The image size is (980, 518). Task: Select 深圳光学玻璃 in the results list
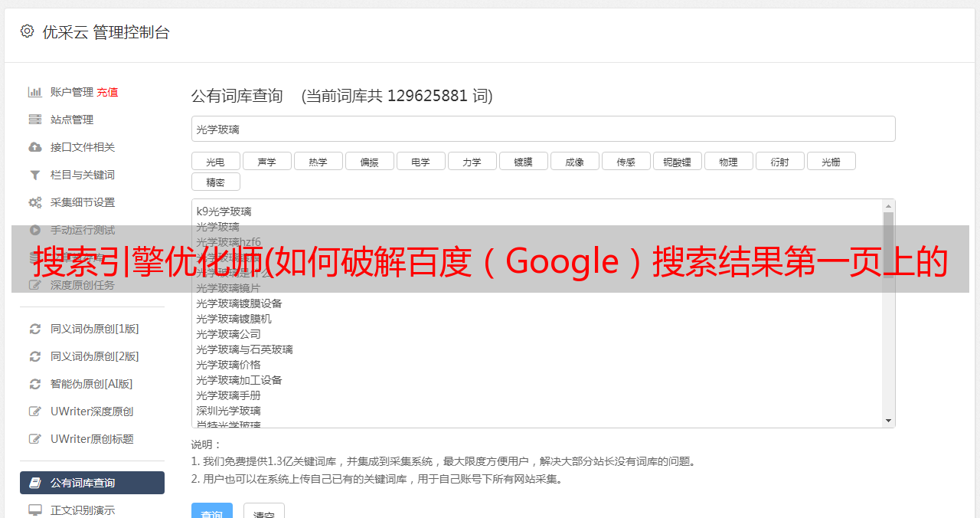228,411
